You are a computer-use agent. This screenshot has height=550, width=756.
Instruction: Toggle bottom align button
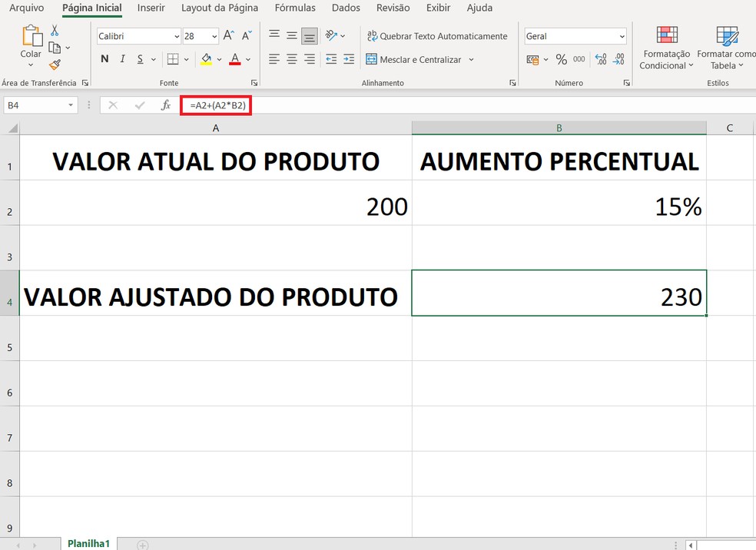(x=309, y=35)
